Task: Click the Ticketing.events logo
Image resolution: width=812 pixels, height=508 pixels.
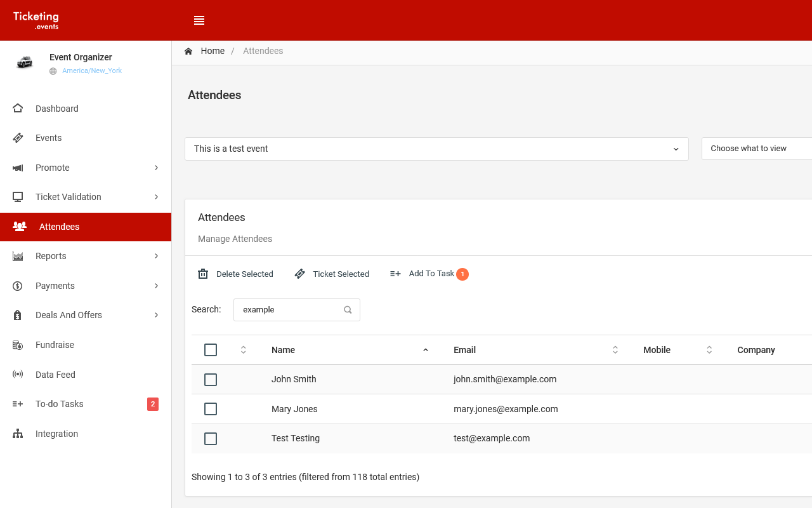Action: [x=36, y=20]
